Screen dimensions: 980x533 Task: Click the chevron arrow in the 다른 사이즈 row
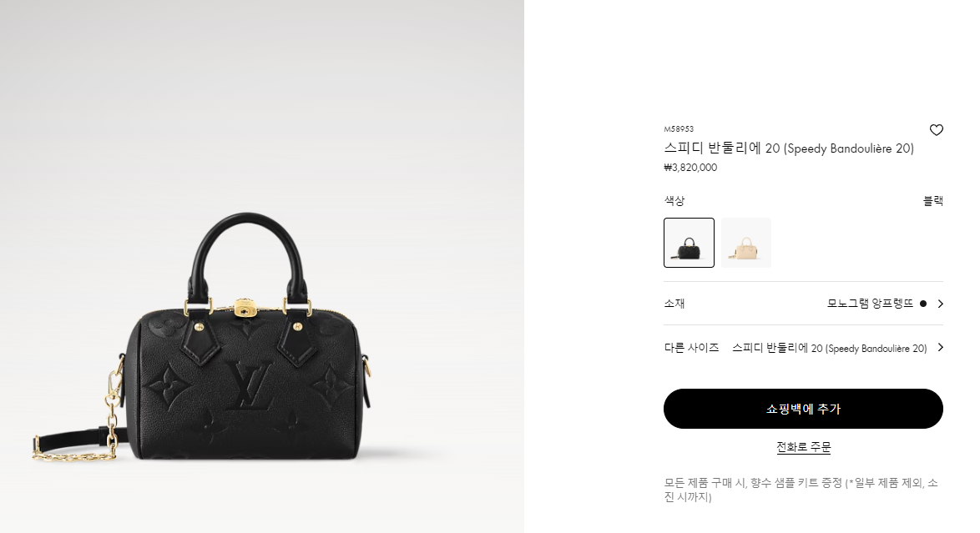(940, 348)
